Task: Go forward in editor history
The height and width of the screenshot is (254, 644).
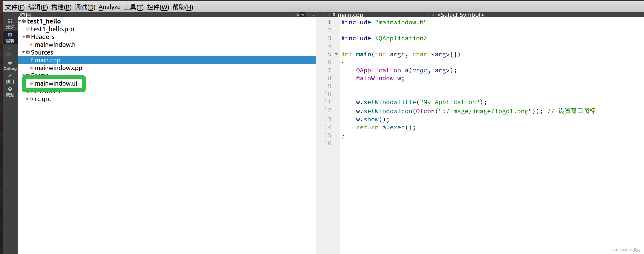Action: tap(324, 15)
